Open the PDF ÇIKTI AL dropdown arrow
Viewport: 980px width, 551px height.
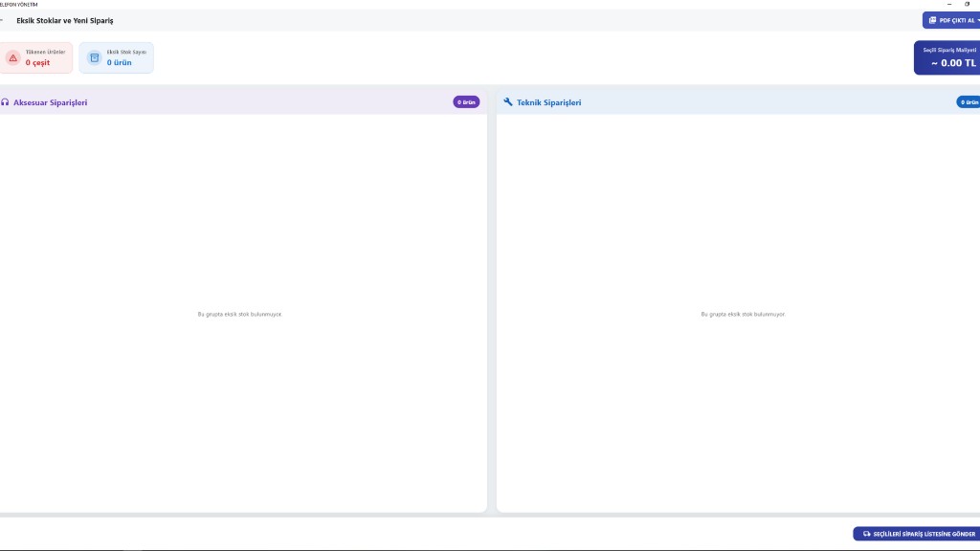(x=977, y=20)
